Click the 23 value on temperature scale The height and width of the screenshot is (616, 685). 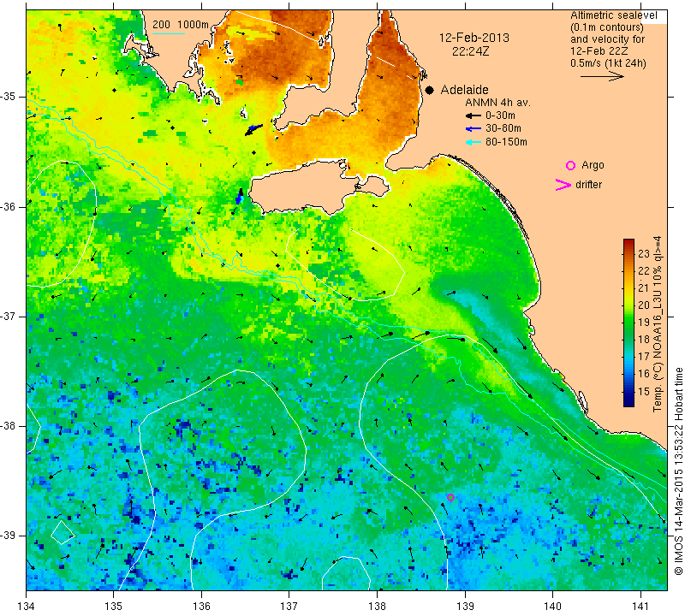tap(644, 254)
